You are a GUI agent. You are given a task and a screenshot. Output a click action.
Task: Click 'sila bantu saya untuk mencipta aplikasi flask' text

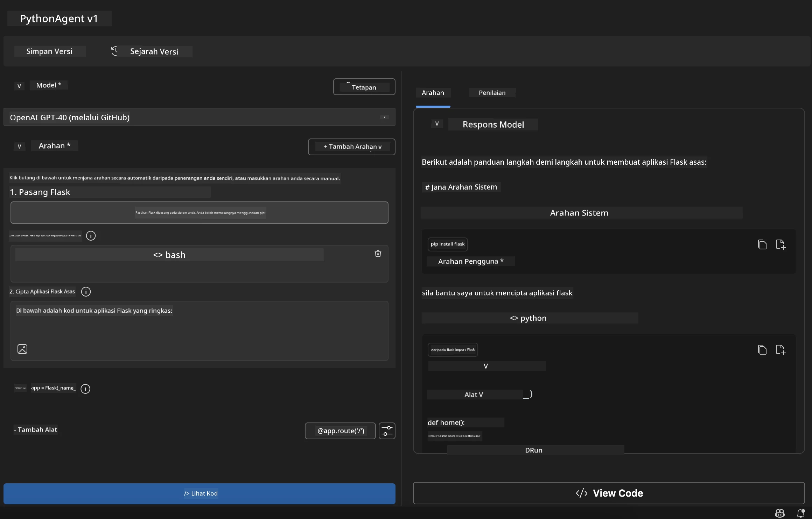pos(497,293)
